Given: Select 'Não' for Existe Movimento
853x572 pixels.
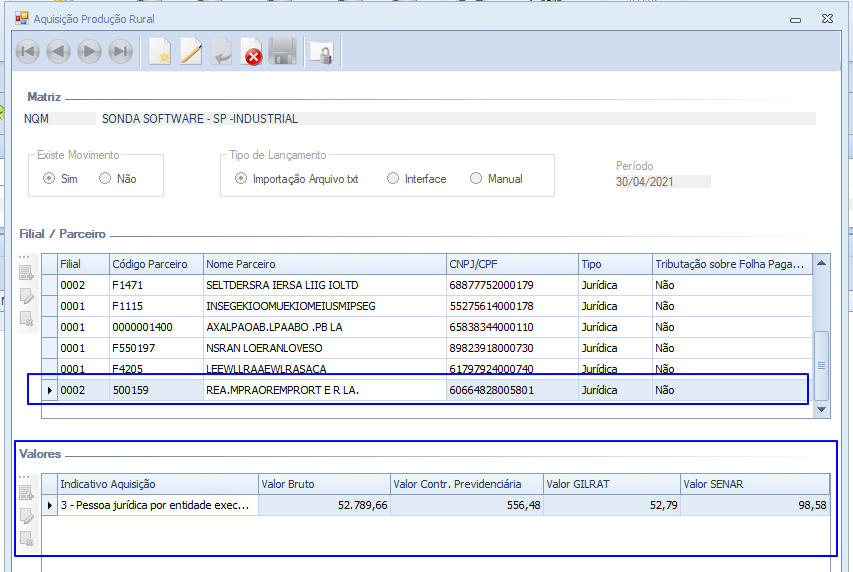Looking at the screenshot, I should tap(105, 179).
